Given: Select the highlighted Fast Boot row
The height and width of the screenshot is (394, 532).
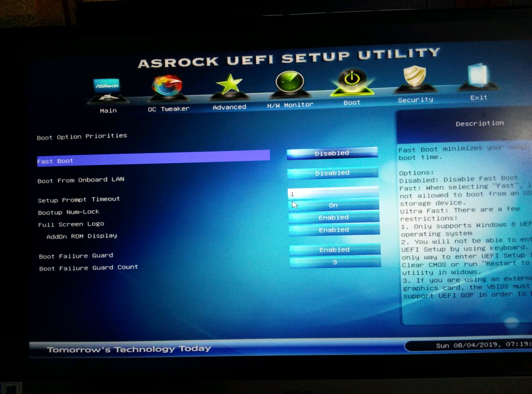Looking at the screenshot, I should pos(153,159).
